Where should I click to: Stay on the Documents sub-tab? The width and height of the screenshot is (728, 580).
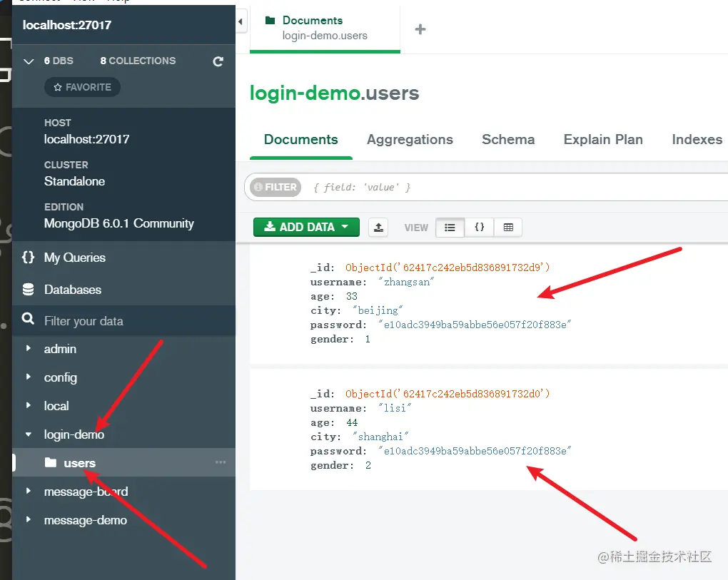pyautogui.click(x=301, y=139)
